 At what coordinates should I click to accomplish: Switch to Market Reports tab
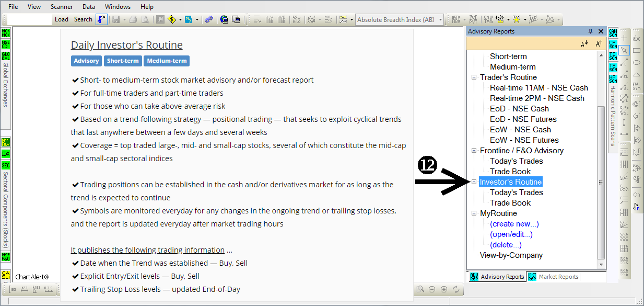pos(553,277)
